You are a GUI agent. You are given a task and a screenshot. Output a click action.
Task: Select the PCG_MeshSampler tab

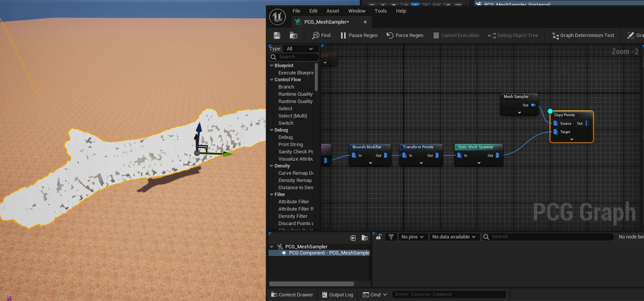(x=327, y=22)
